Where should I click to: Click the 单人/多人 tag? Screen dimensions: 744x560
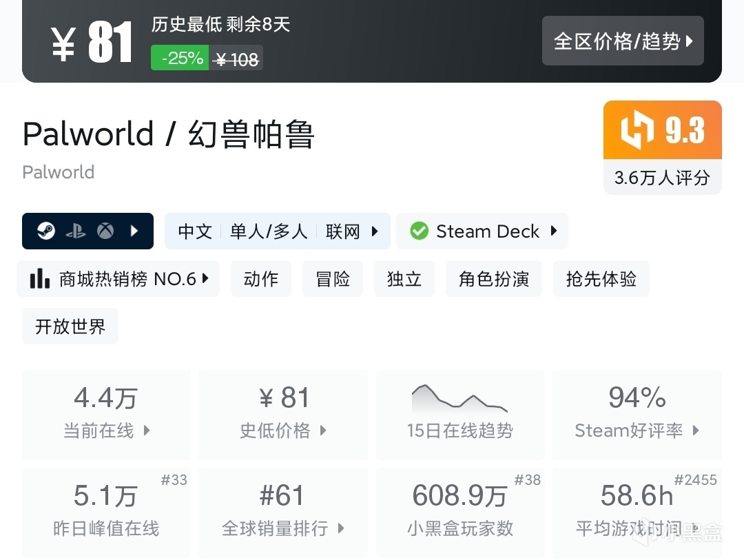click(x=269, y=231)
